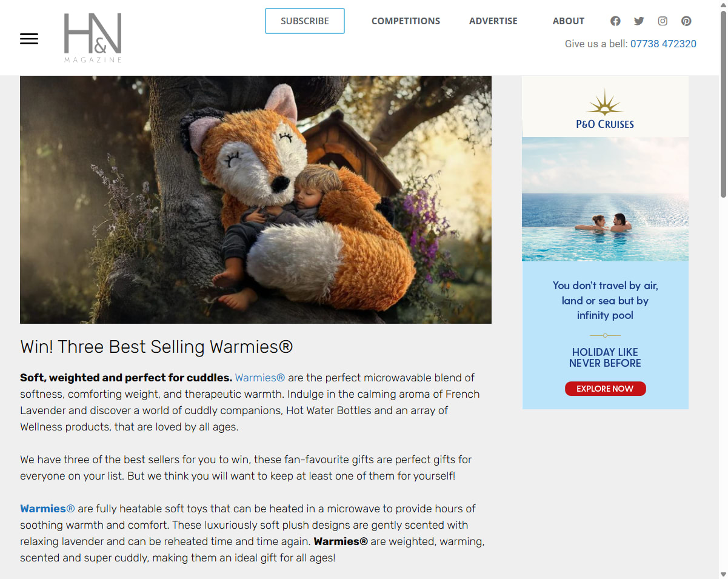
Task: Open the Pinterest social icon
Action: pos(686,21)
